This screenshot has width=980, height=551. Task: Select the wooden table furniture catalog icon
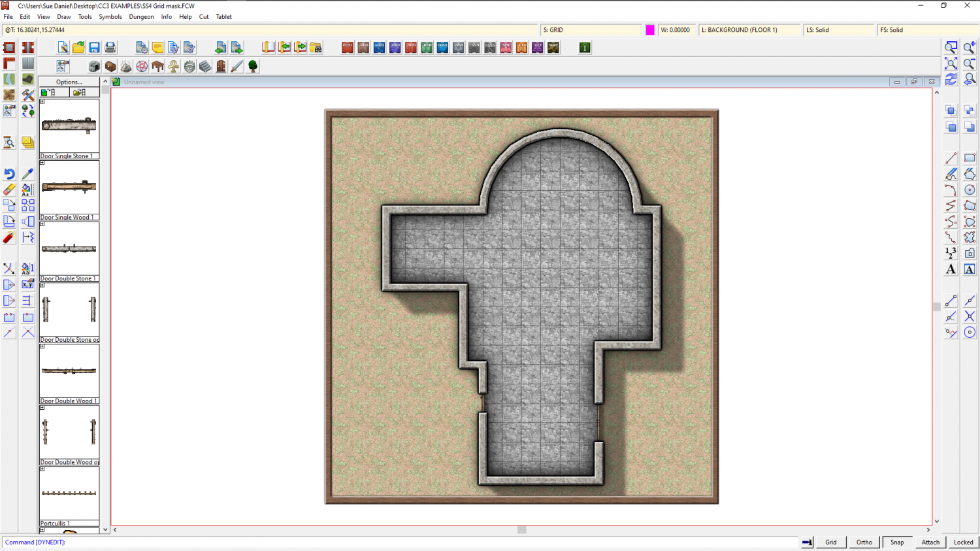pos(157,66)
